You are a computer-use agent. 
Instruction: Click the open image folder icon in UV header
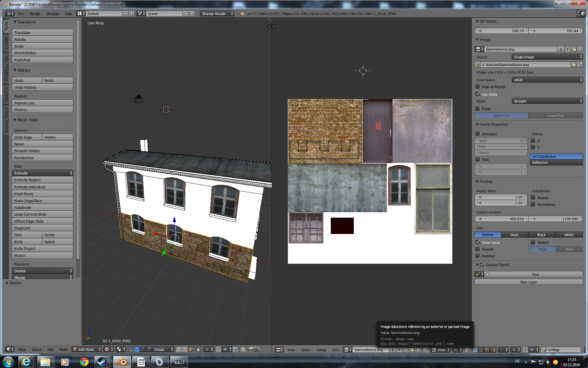412,350
